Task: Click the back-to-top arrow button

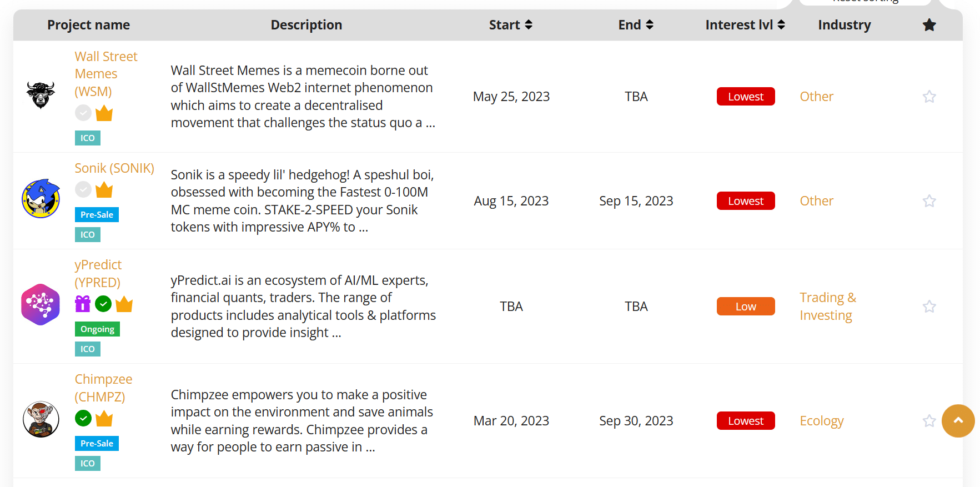Action: (x=958, y=421)
